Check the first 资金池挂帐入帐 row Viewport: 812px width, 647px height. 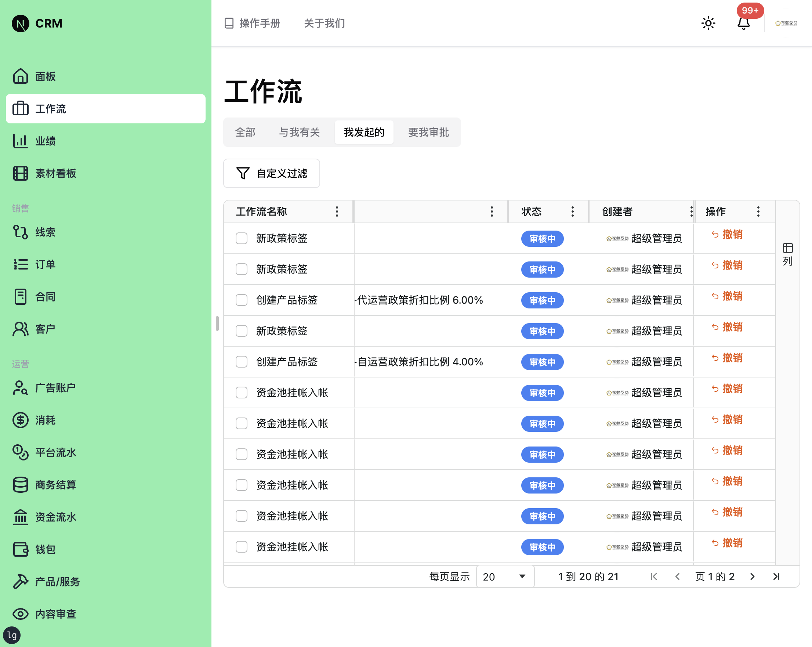click(242, 392)
